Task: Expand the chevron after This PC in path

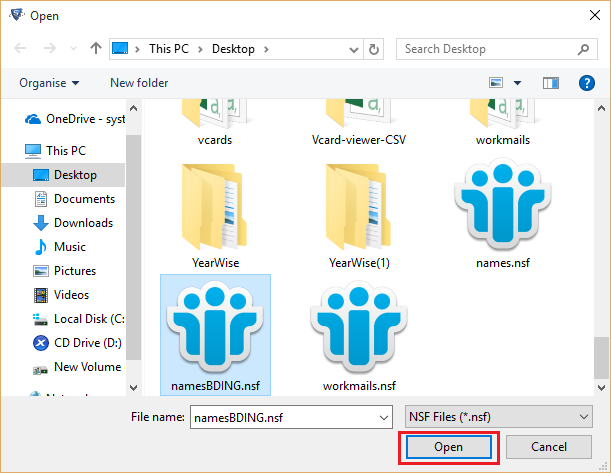Action: point(200,49)
